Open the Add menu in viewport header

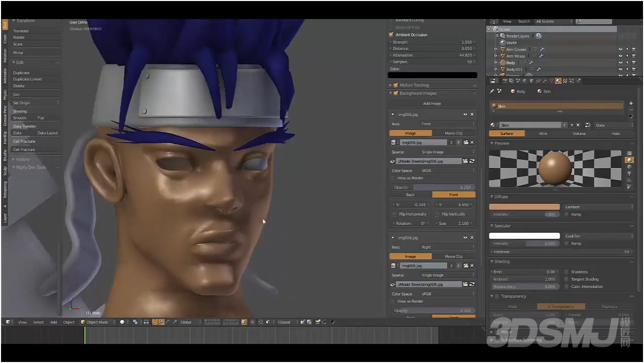[x=54, y=322]
